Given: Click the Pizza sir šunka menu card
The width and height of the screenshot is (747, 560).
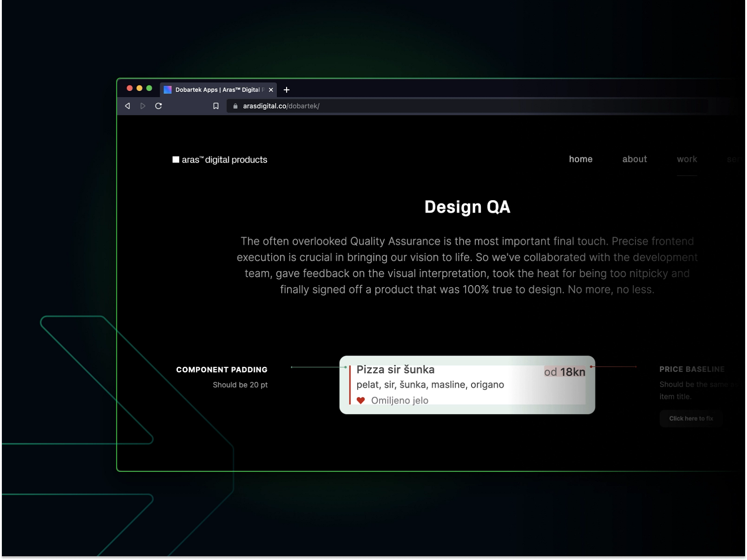Looking at the screenshot, I should pos(467,385).
